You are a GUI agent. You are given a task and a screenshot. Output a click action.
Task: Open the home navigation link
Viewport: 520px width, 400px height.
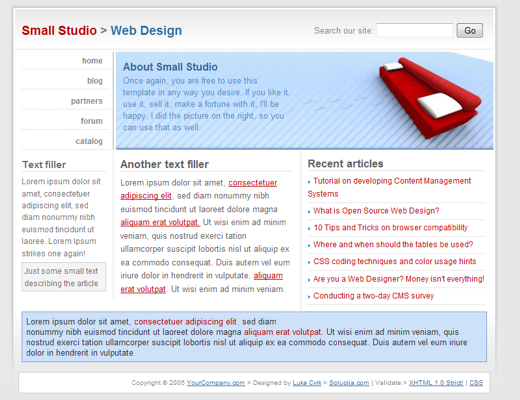92,61
